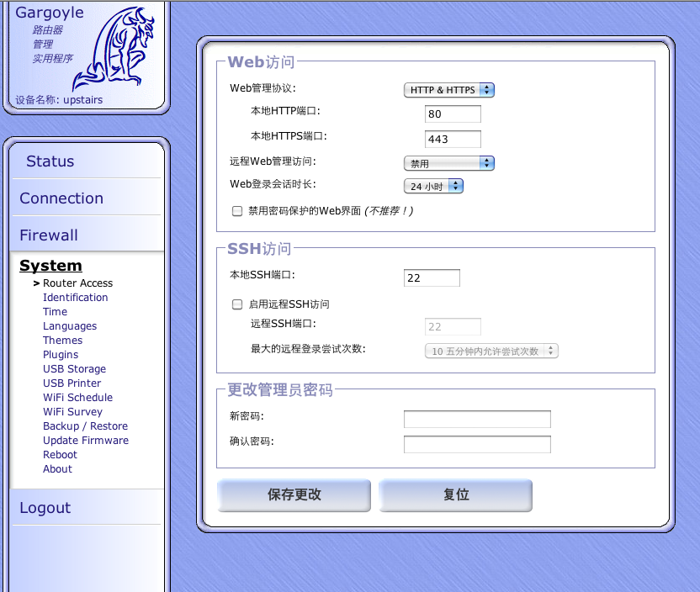Click the 本地HTTP端口 input field
This screenshot has height=592, width=700.
pos(453,114)
